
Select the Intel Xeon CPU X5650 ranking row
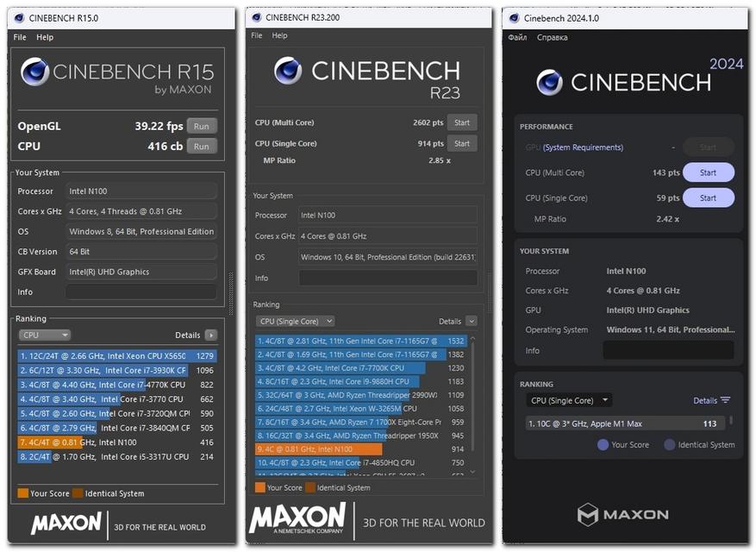[x=117, y=356]
